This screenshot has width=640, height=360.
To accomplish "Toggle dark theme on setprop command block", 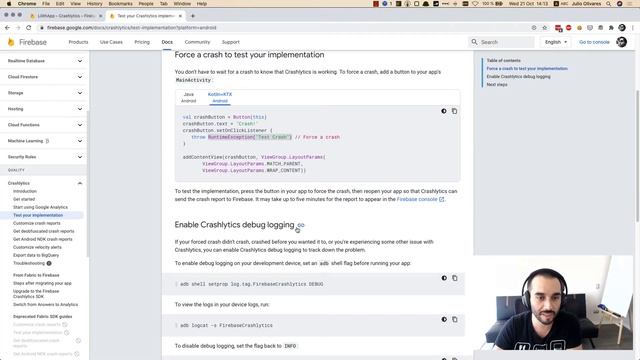I will pyautogui.click(x=444, y=278).
